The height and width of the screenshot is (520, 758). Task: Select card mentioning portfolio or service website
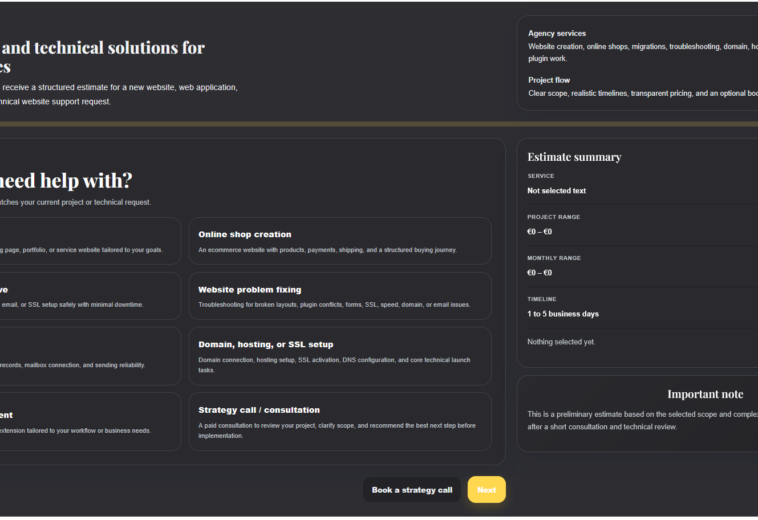90,241
